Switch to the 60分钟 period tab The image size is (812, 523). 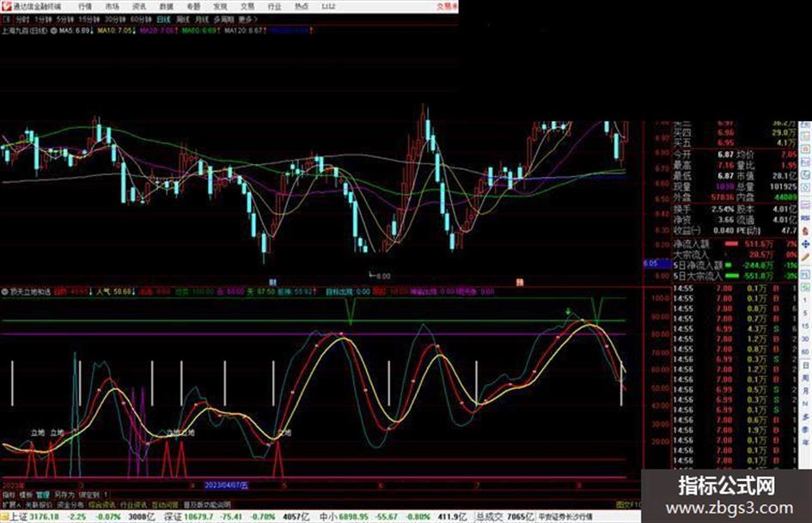[x=141, y=19]
